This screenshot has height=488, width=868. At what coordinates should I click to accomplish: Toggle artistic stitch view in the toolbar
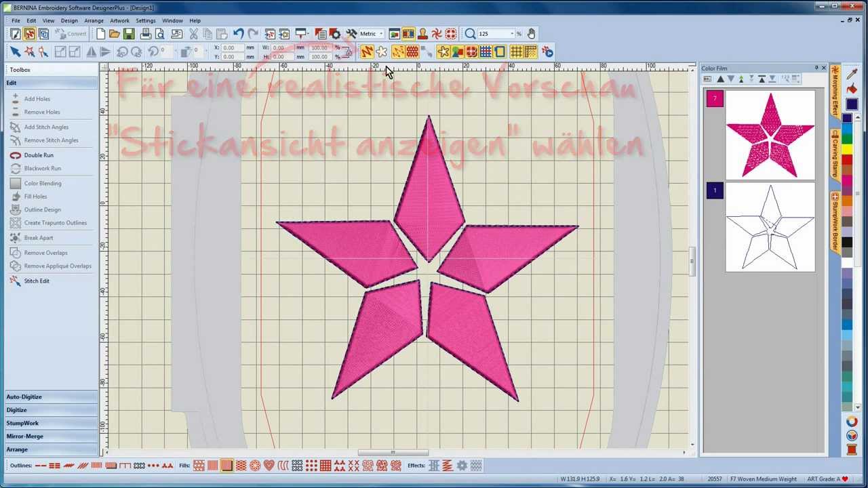click(408, 34)
